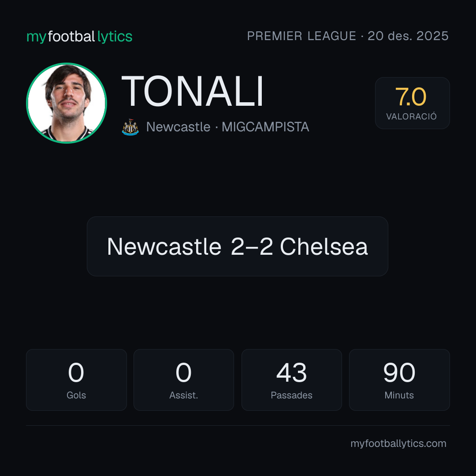The image size is (476, 476).
Task: Select the 43 Passades stat card
Action: click(291, 380)
